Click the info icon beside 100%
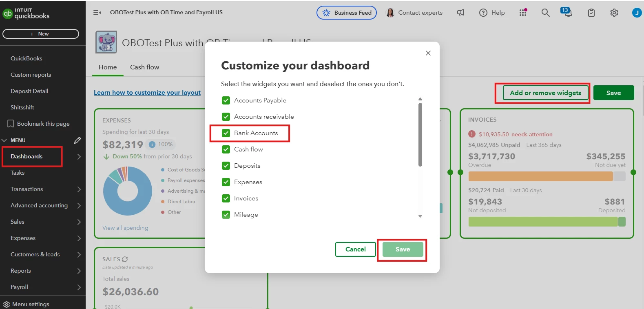Screen dimensions: 644x309 click(x=152, y=144)
